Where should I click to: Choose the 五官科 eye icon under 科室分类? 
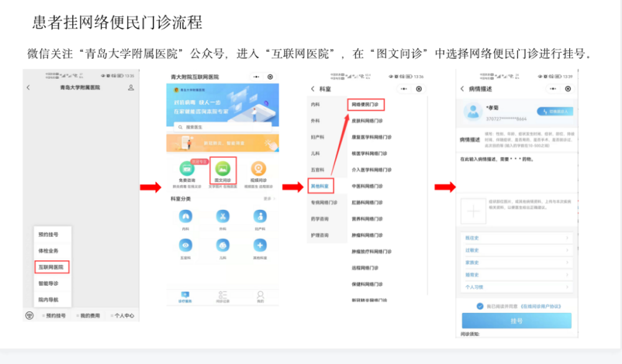tap(185, 245)
